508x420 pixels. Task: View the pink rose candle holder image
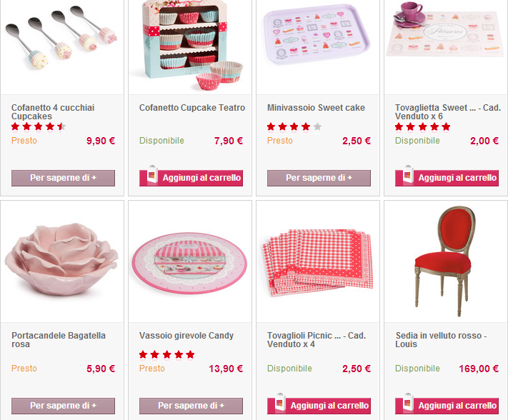[61, 259]
